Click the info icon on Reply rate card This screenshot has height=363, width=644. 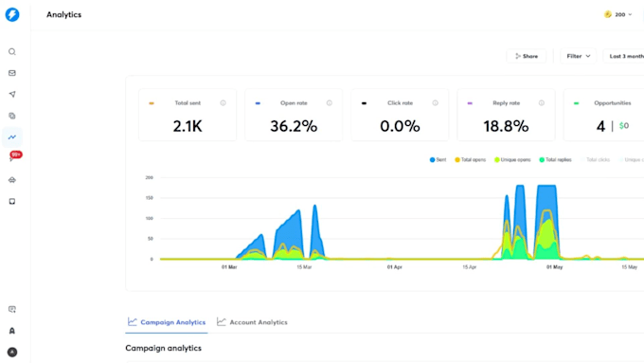coord(542,103)
